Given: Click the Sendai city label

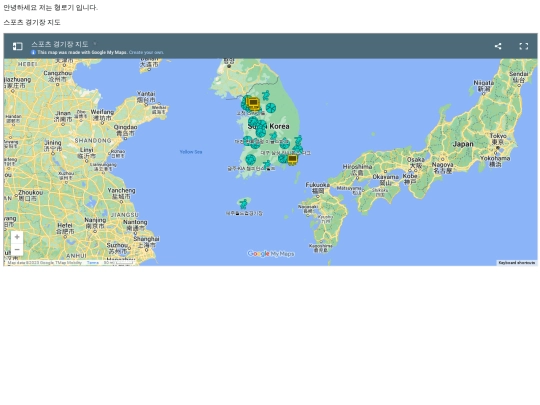Looking at the screenshot, I should pos(518,77).
